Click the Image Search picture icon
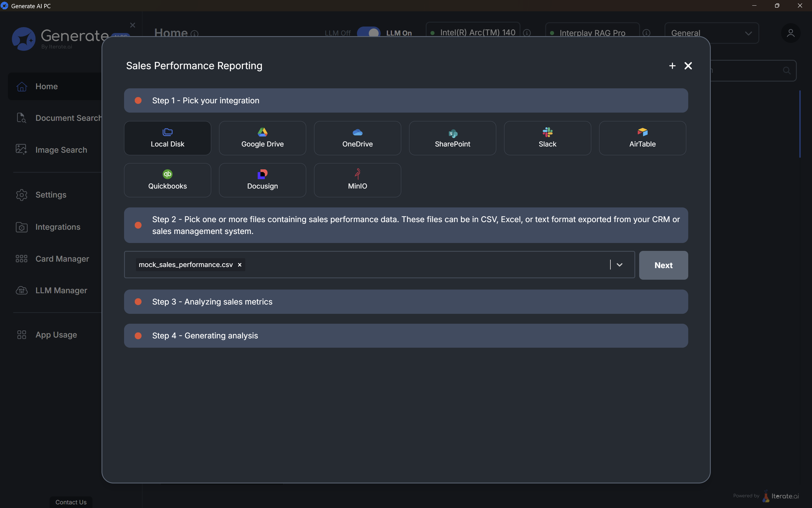Screen dimensions: 812x508 coord(21,150)
